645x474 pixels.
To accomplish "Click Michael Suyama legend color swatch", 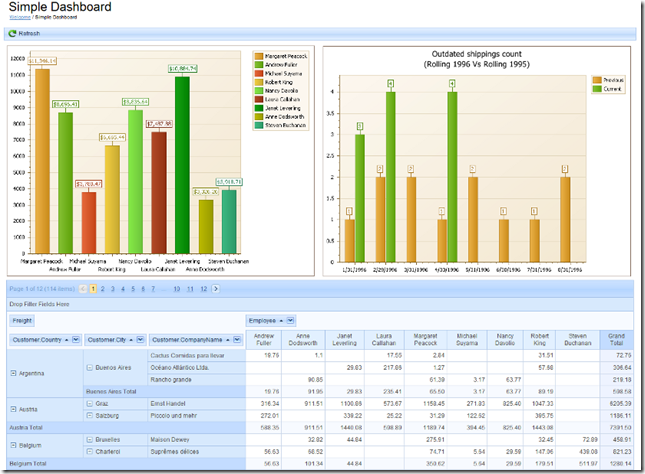I will tap(259, 73).
